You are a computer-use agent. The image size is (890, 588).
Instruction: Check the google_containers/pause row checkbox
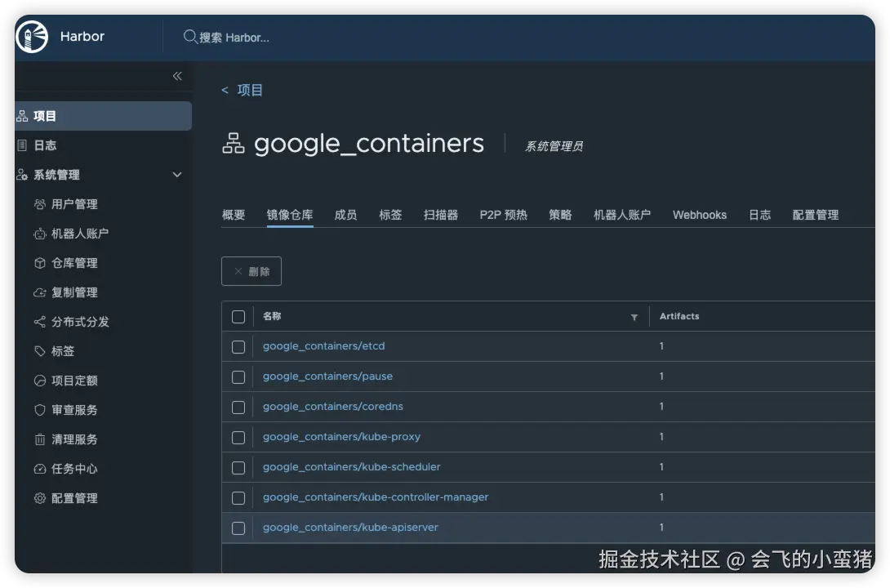pos(238,376)
